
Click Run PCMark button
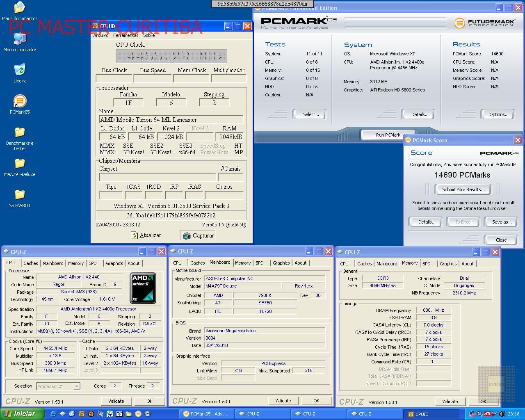click(388, 135)
